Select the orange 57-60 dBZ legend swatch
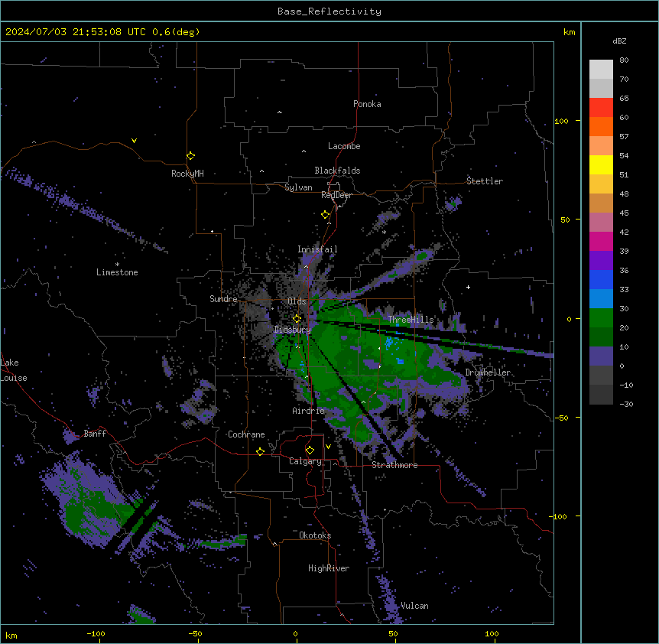The image size is (659, 644). 601,126
